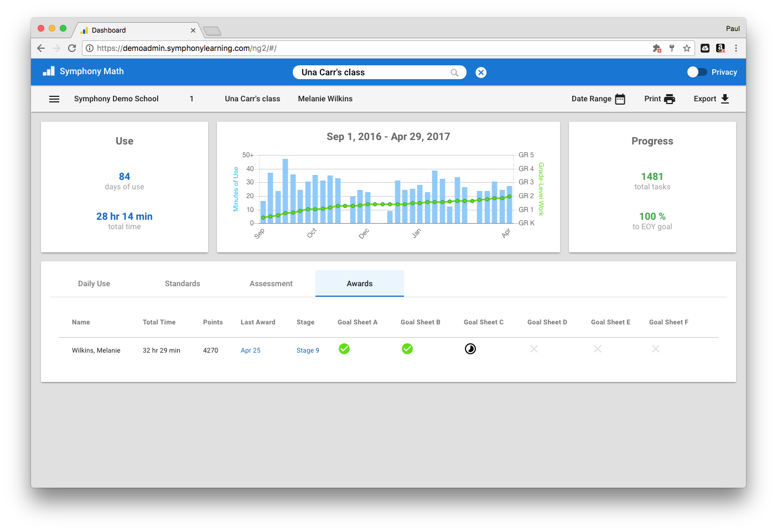Switch to the Standards tab

click(183, 283)
